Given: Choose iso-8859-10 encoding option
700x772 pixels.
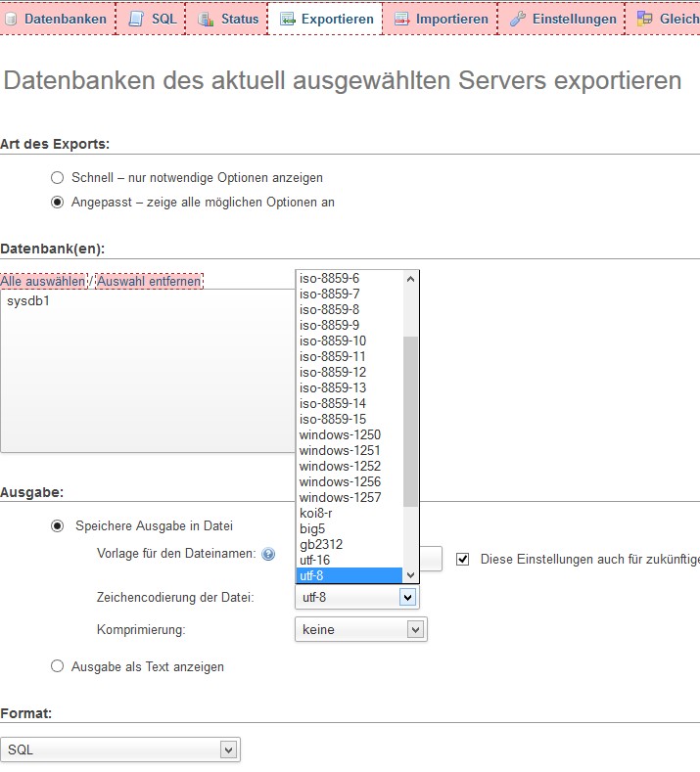Looking at the screenshot, I should point(350,341).
